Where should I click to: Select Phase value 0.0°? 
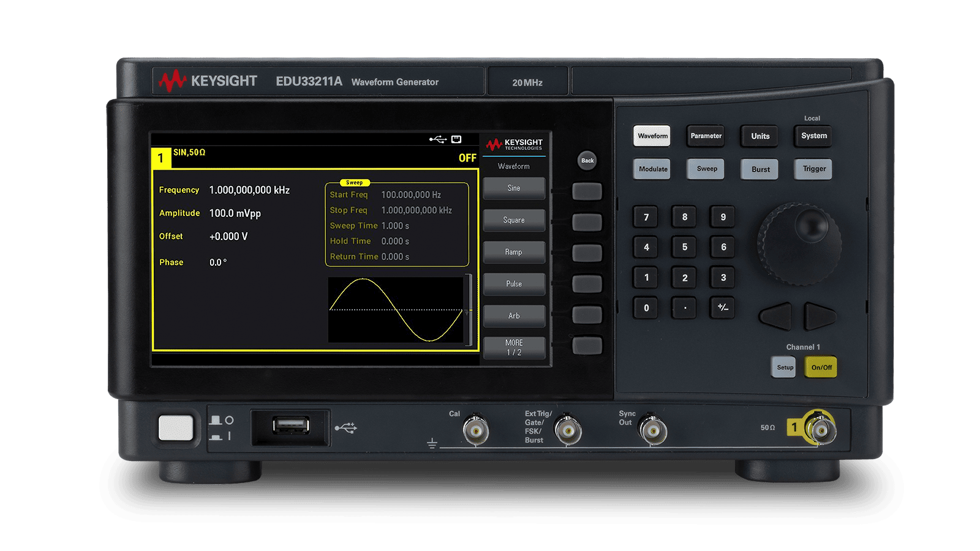[218, 262]
